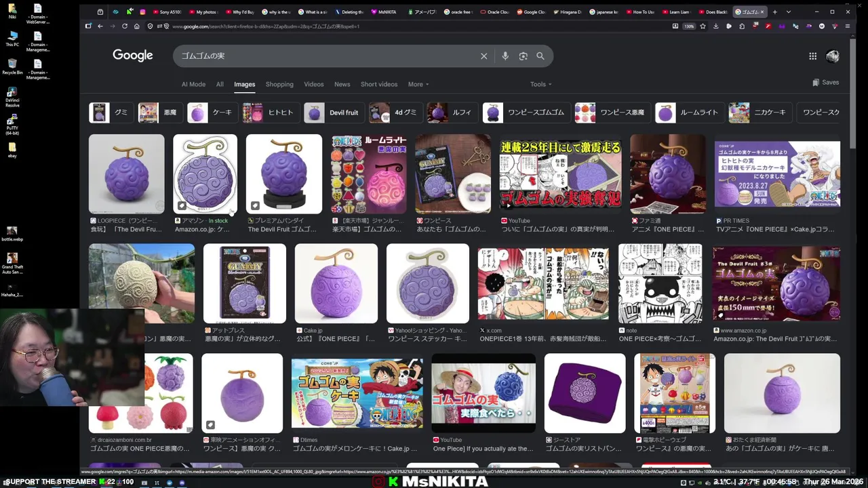
Task: Expand the Tools dropdown
Action: (x=541, y=85)
